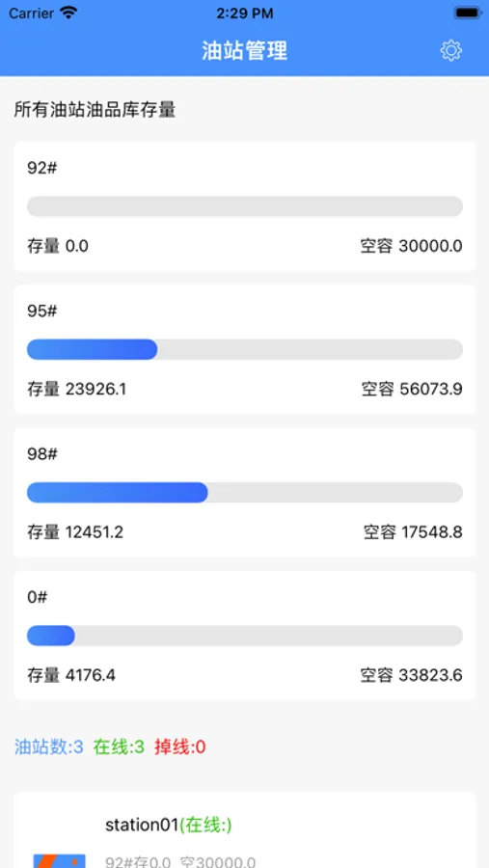Tap the Wi-Fi status icon
Screen dimensions: 489x868
tap(68, 14)
